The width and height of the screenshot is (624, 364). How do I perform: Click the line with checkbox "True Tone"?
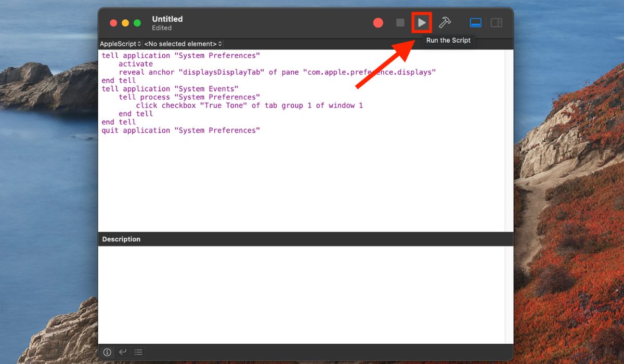tap(249, 106)
